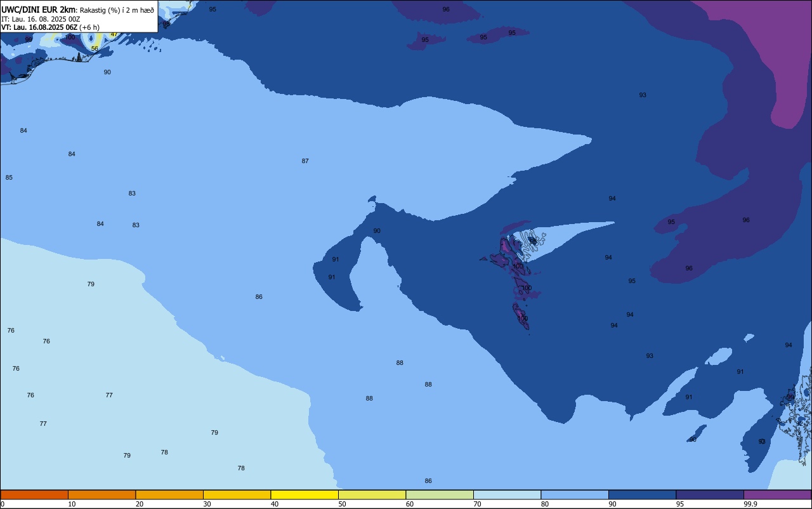Click the legend tick label '40'
Viewport: 812px width, 509px height.
275,504
